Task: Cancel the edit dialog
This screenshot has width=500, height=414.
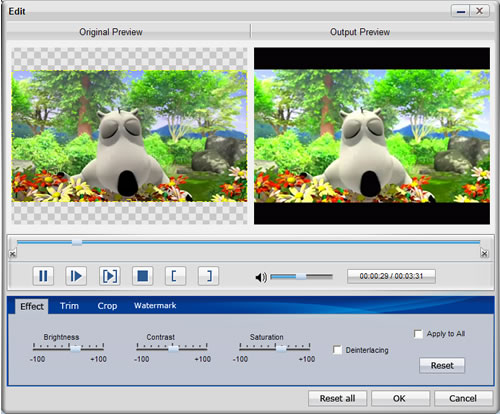Action: 463,398
